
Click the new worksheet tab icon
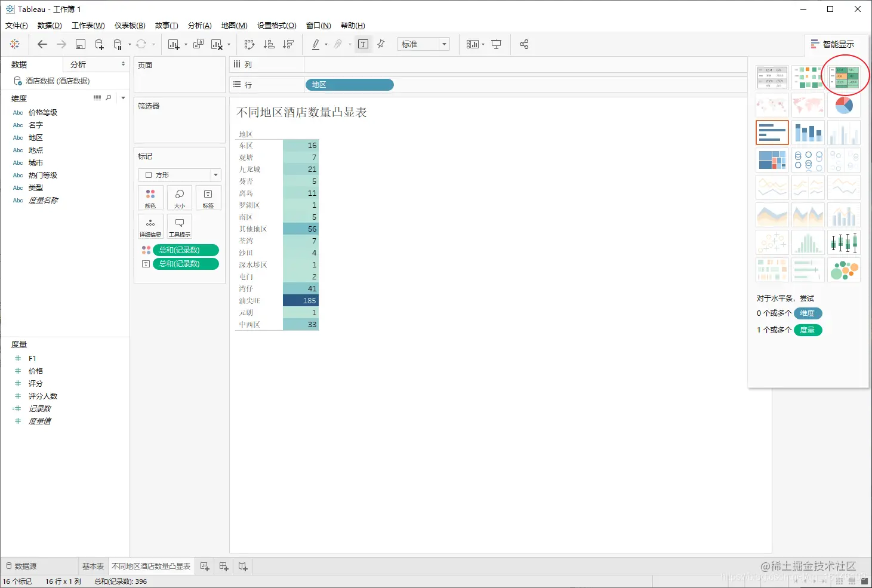(205, 567)
